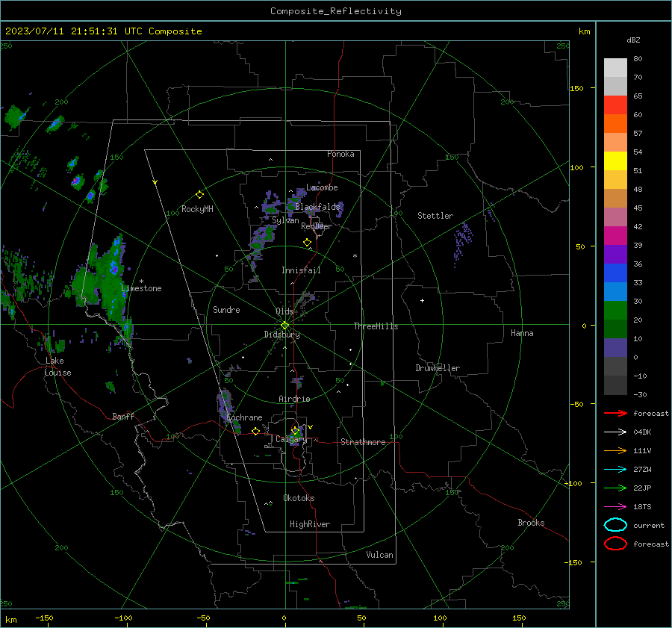672x628 pixels.
Task: Click the Banff label
Action: coord(123,416)
